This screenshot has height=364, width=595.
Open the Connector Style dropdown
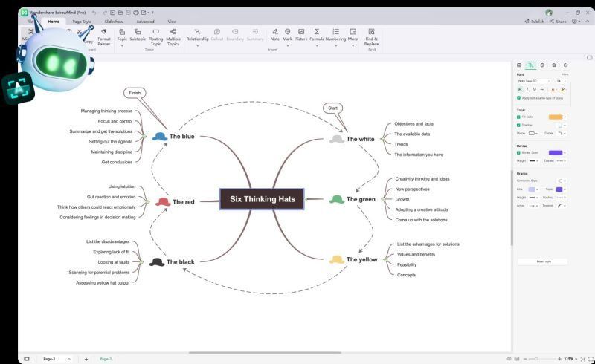click(562, 181)
